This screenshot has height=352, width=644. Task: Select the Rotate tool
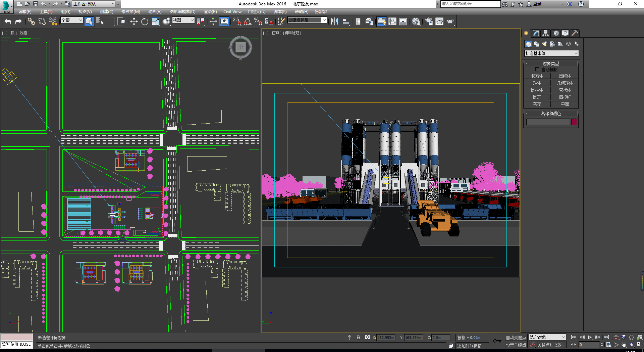pyautogui.click(x=145, y=21)
